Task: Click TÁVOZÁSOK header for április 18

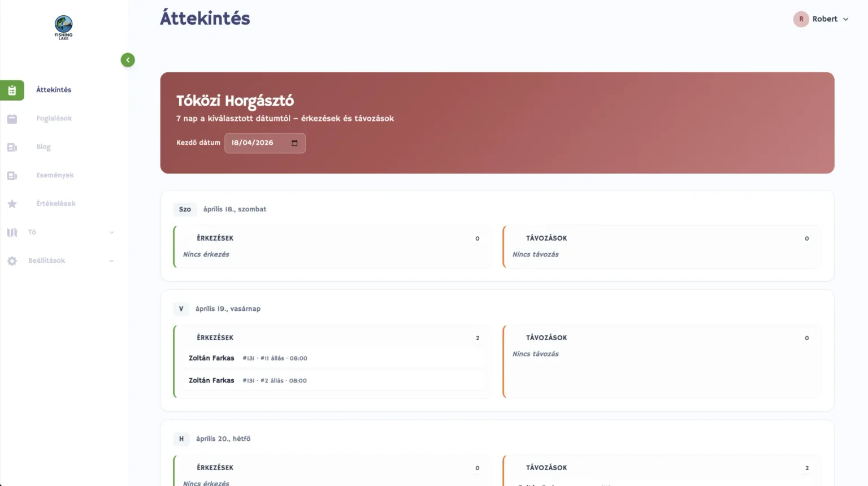Action: (546, 238)
